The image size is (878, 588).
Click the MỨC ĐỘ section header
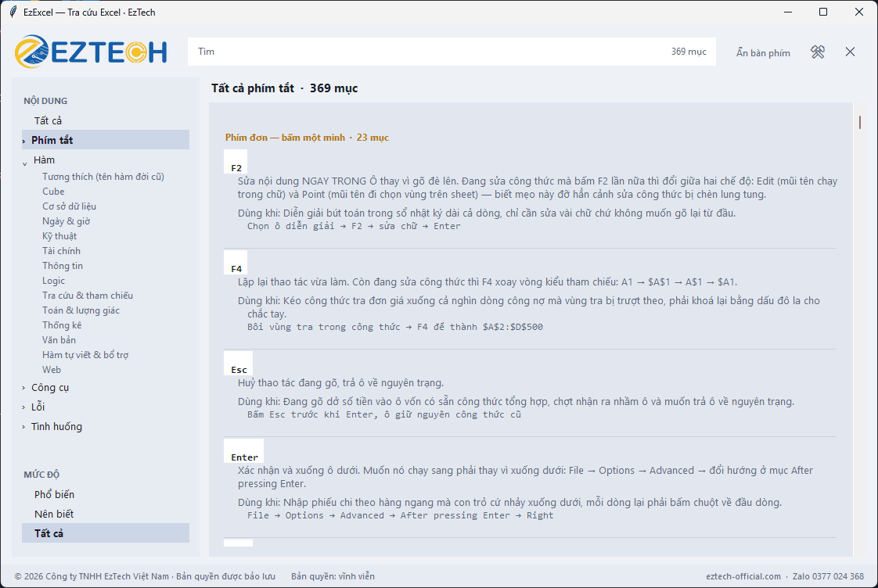pos(41,475)
